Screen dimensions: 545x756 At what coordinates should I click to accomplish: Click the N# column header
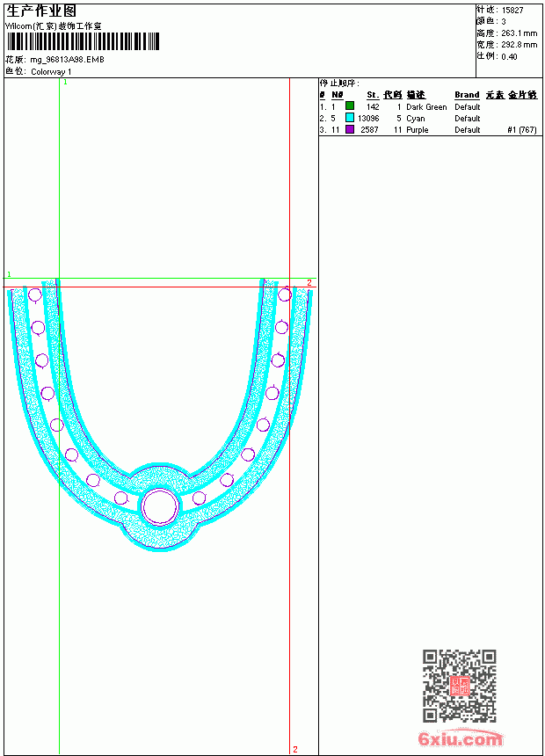tap(338, 95)
